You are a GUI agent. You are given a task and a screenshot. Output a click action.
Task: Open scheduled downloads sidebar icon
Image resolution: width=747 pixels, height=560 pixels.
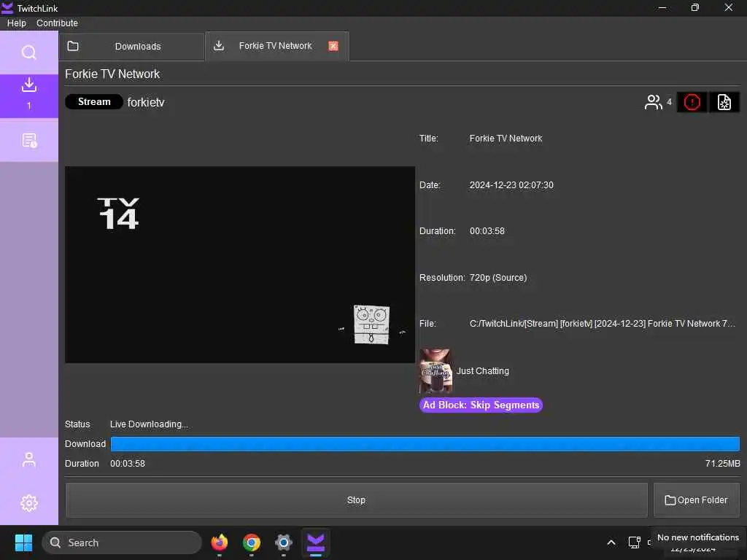(x=29, y=141)
